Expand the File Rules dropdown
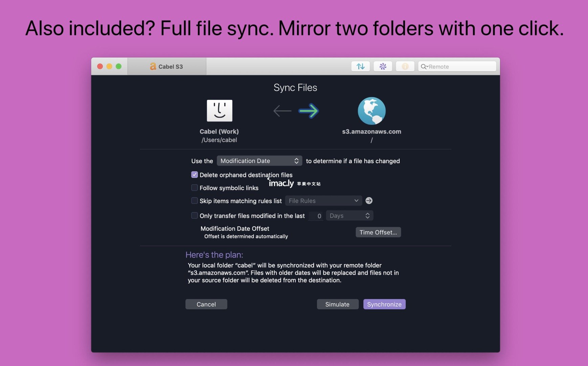The height and width of the screenshot is (366, 588). pyautogui.click(x=323, y=201)
